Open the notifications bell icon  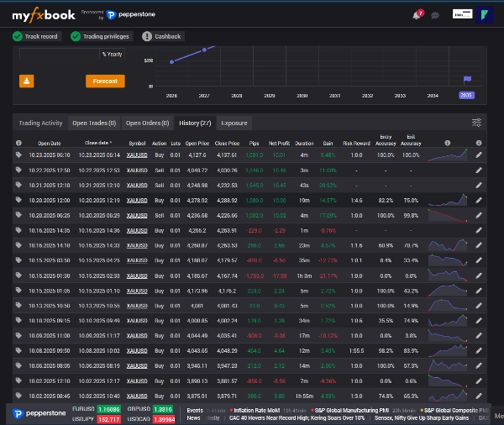[x=417, y=15]
